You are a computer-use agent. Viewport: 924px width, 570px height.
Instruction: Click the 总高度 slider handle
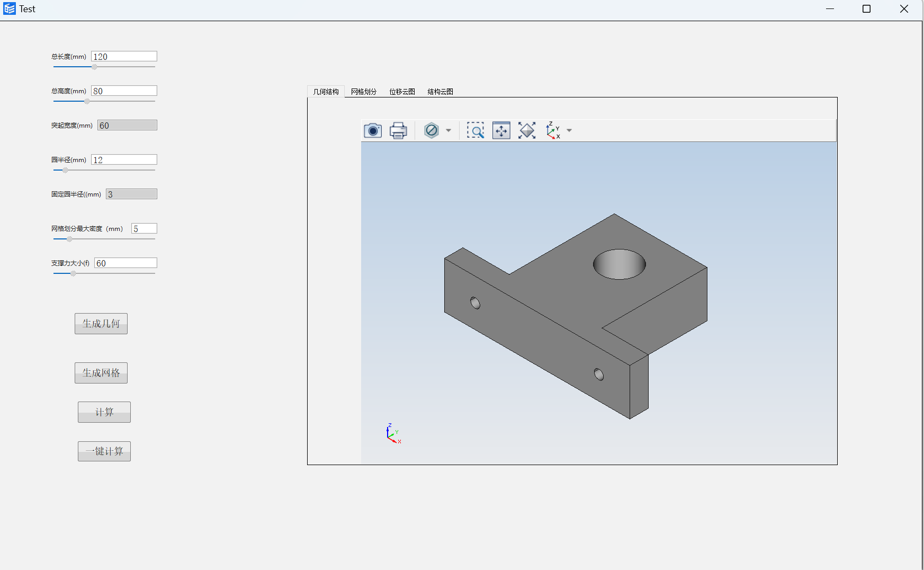87,101
